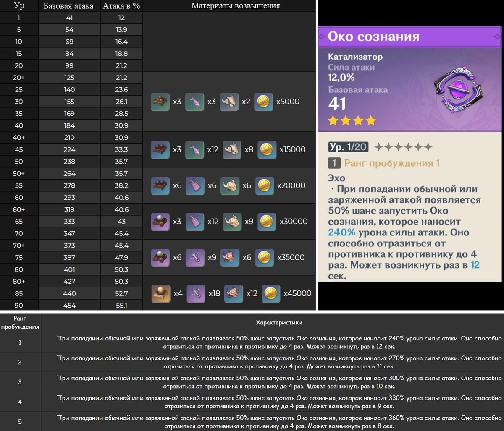504x431 pixels.
Task: Click the Mora coin icon beside x15000
Action: [x=267, y=150]
